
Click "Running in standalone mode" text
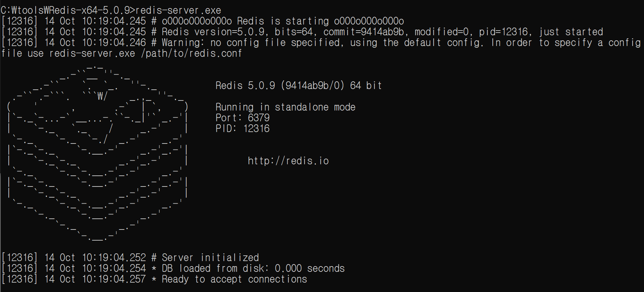click(x=285, y=107)
